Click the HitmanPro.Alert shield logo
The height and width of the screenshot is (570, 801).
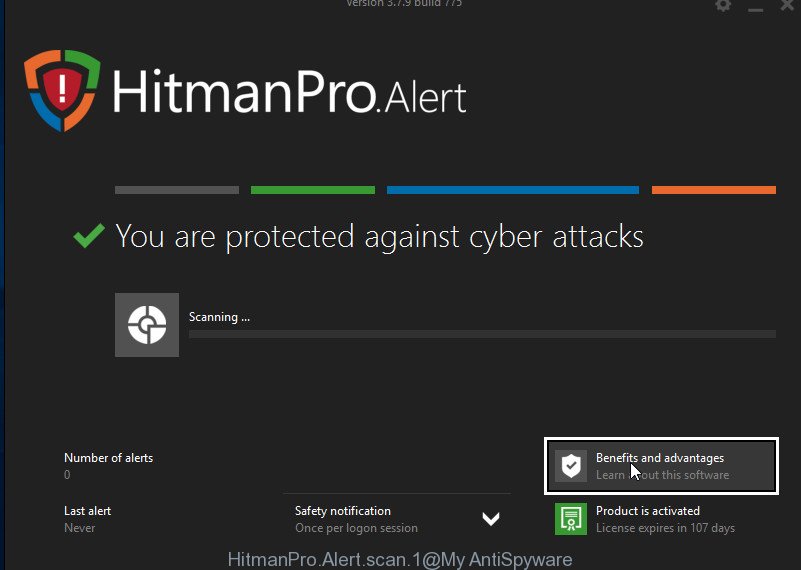click(62, 90)
